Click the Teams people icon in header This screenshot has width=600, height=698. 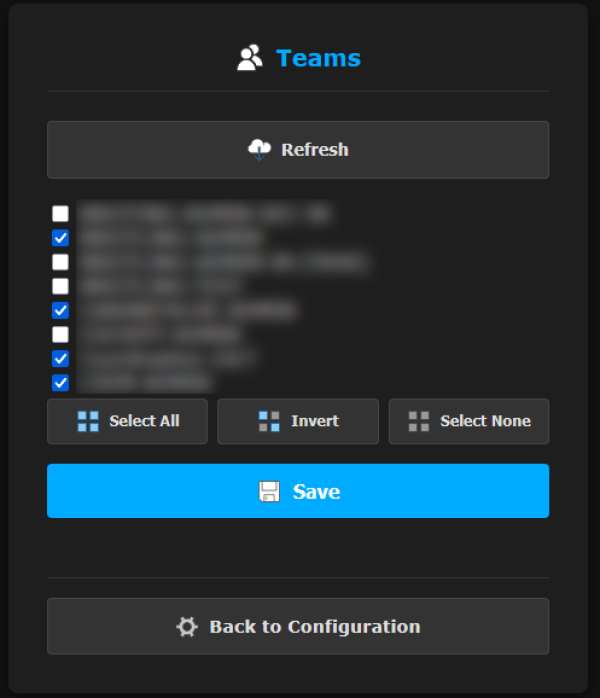(249, 58)
